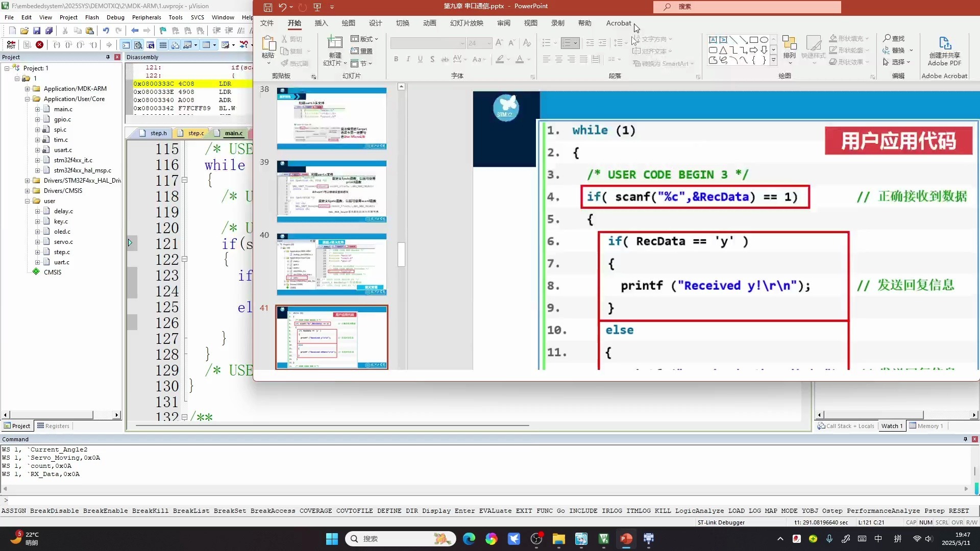The image size is (980, 551).
Task: Click the text highlight color swatch
Action: [x=500, y=59]
